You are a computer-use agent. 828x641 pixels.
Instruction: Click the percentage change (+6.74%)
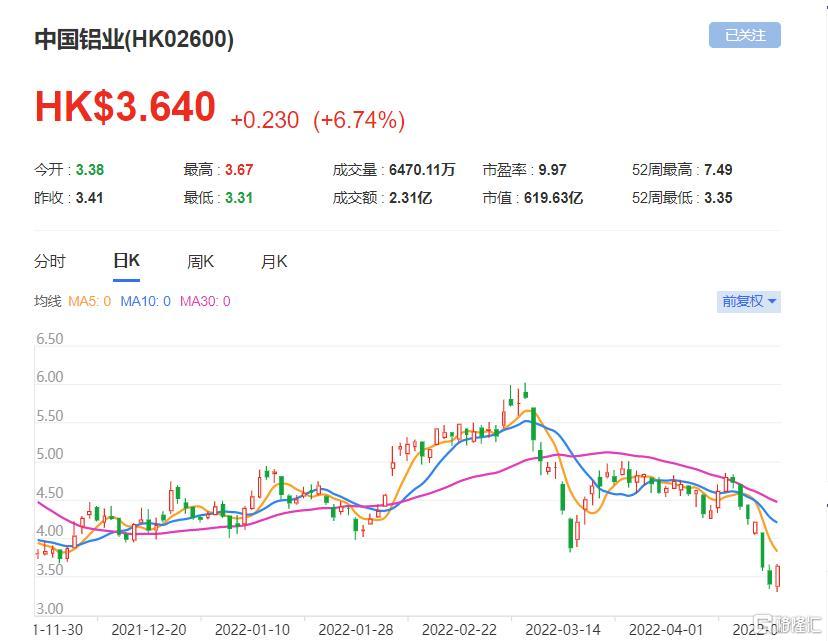[x=359, y=120]
